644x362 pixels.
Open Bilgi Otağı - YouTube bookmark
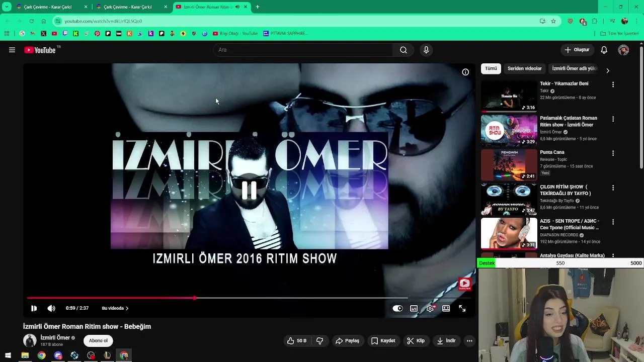pos(235,34)
